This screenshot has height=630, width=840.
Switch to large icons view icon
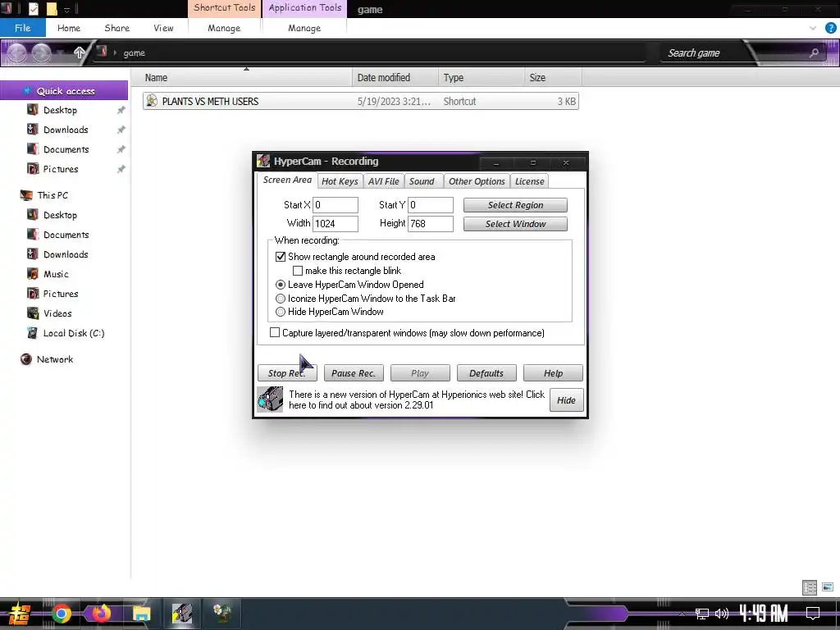(x=828, y=587)
